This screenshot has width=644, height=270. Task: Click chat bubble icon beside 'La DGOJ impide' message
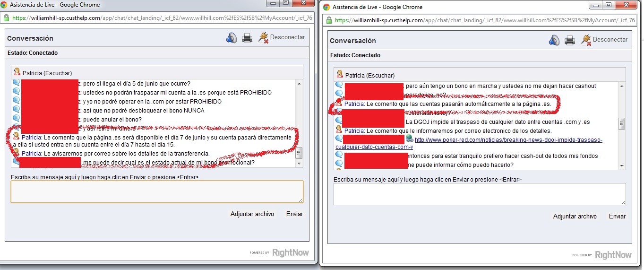(339, 121)
